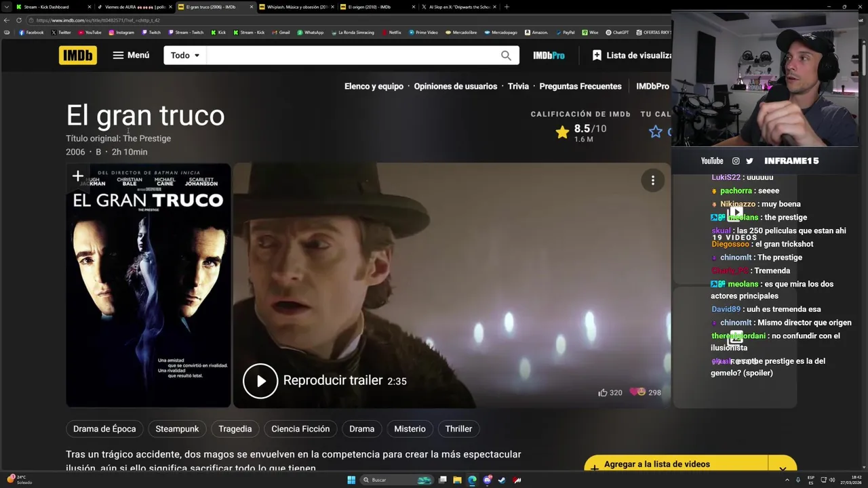Open a new browser tab
This screenshot has height=488, width=868.
507,7
